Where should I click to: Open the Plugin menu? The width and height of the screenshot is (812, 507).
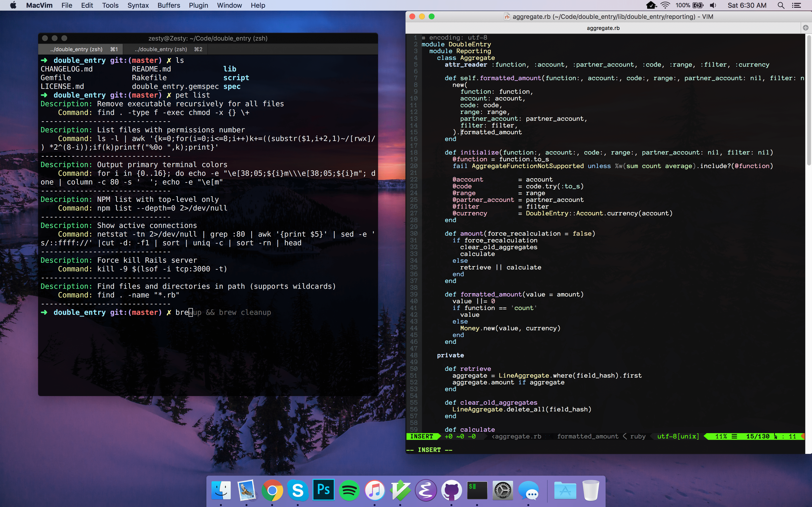click(198, 5)
